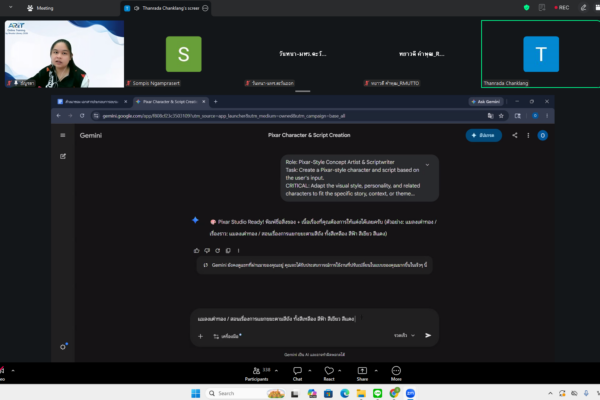Expand the arrow next to Participants
This screenshot has height=400, width=600.
[x=276, y=371]
